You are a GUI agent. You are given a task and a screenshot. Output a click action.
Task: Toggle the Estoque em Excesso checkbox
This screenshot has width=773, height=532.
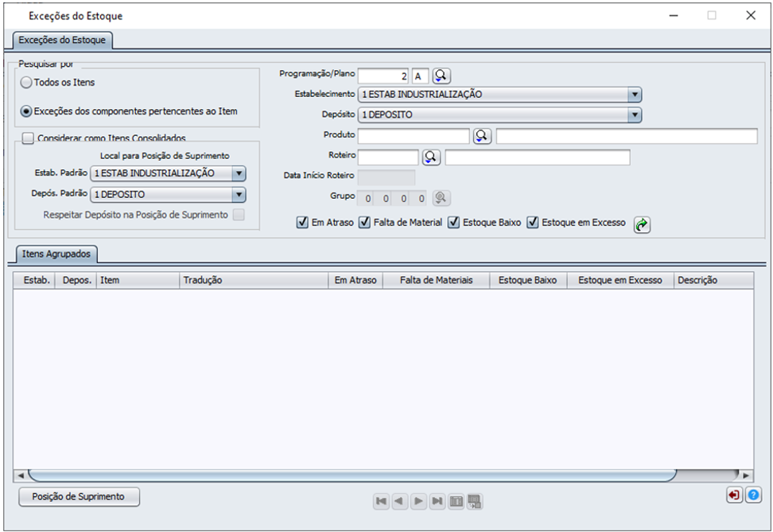coord(533,223)
